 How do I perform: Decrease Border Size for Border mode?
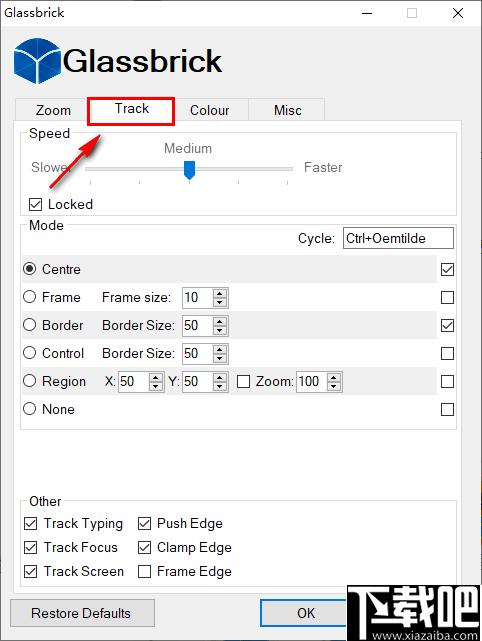[220, 330]
